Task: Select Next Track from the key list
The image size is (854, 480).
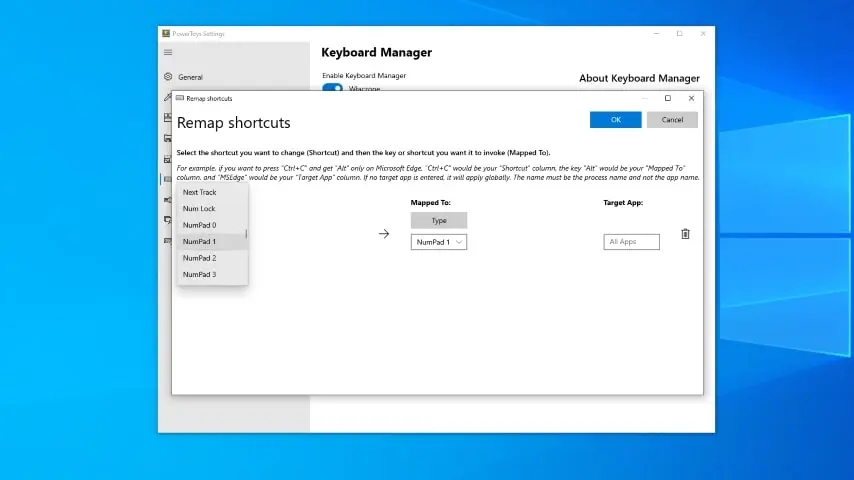Action: (x=200, y=192)
